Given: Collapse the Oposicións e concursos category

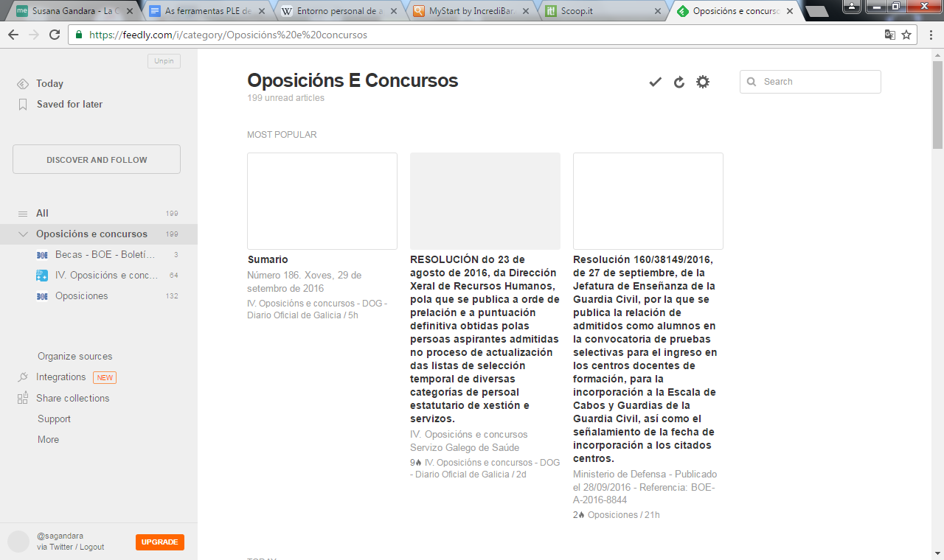Looking at the screenshot, I should coord(23,234).
